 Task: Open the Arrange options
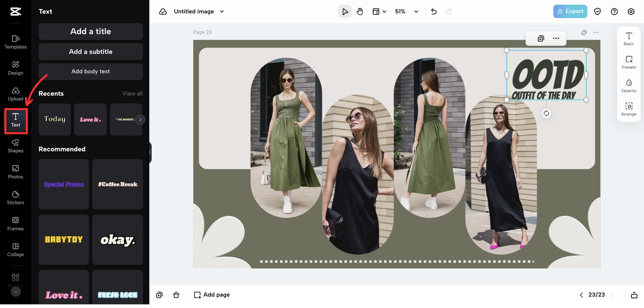[x=628, y=109]
